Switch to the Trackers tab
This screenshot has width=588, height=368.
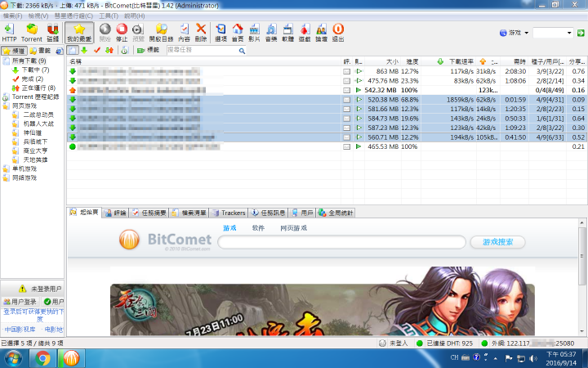point(229,213)
